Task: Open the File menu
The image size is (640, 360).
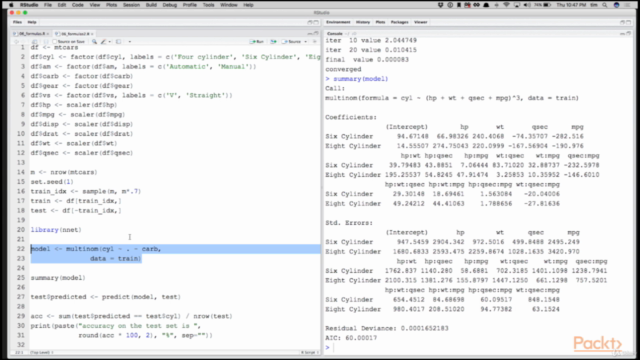Action: (x=48, y=5)
